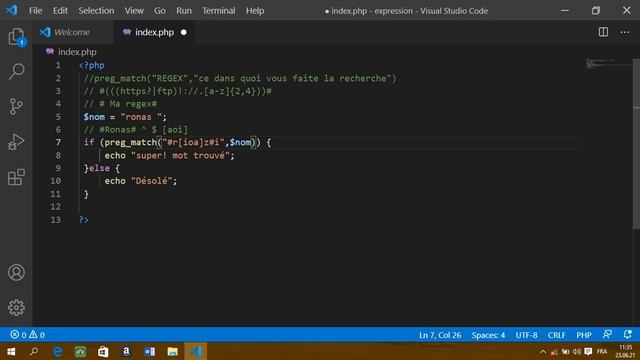Click the ?> closing tag

click(x=84, y=220)
